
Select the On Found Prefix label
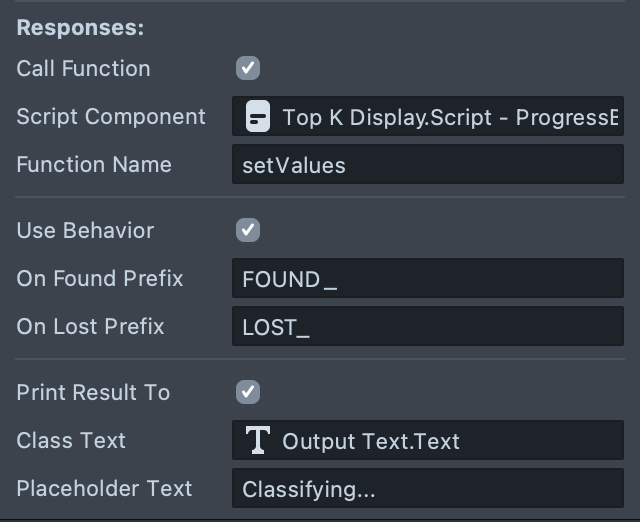click(100, 278)
